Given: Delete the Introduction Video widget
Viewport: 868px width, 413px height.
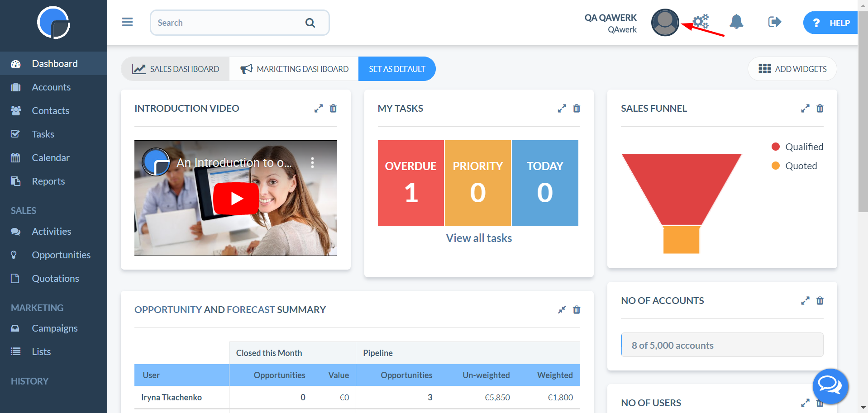Looking at the screenshot, I should (x=333, y=109).
